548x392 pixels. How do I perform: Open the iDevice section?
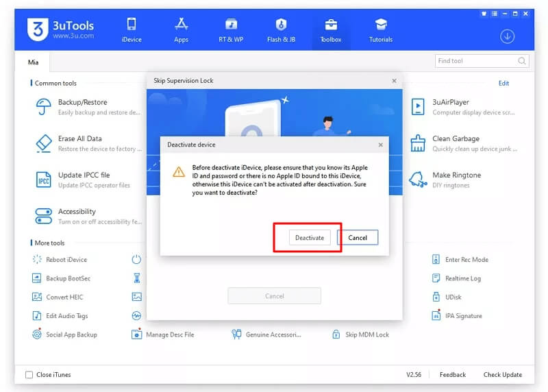tap(132, 30)
